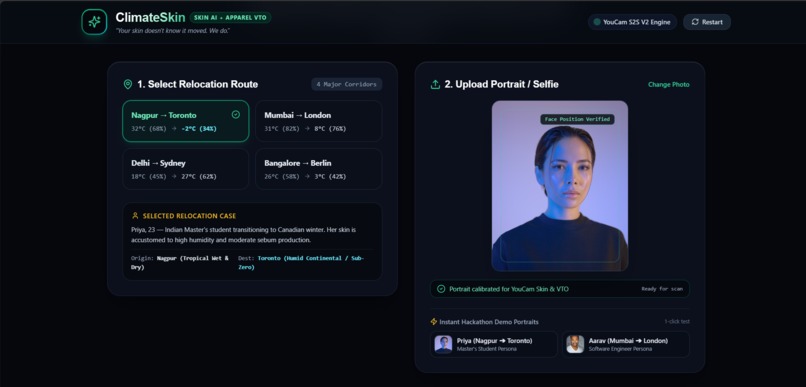
Task: Click the check icon beside Portrait calibrated
Action: click(441, 289)
